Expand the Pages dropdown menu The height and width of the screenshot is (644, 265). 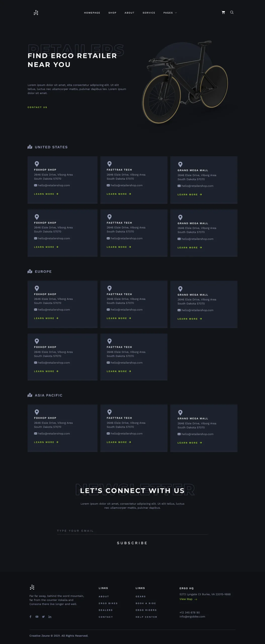[x=170, y=13]
